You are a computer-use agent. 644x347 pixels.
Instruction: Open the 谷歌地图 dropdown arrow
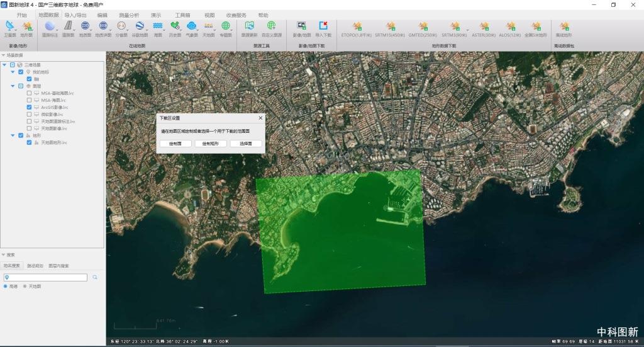146,30
